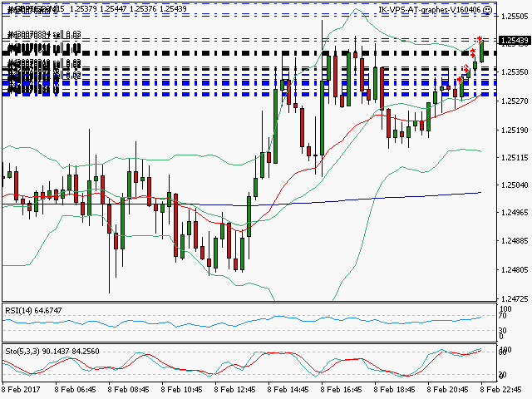This screenshot has width=532, height=399.
Task: Click the 1.25190 price scale label
Action: (515, 130)
